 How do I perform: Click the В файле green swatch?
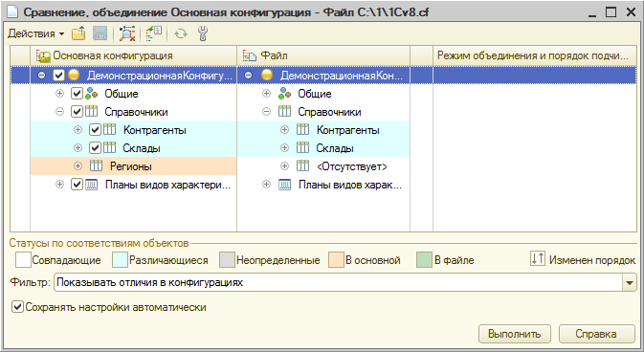coord(424,260)
